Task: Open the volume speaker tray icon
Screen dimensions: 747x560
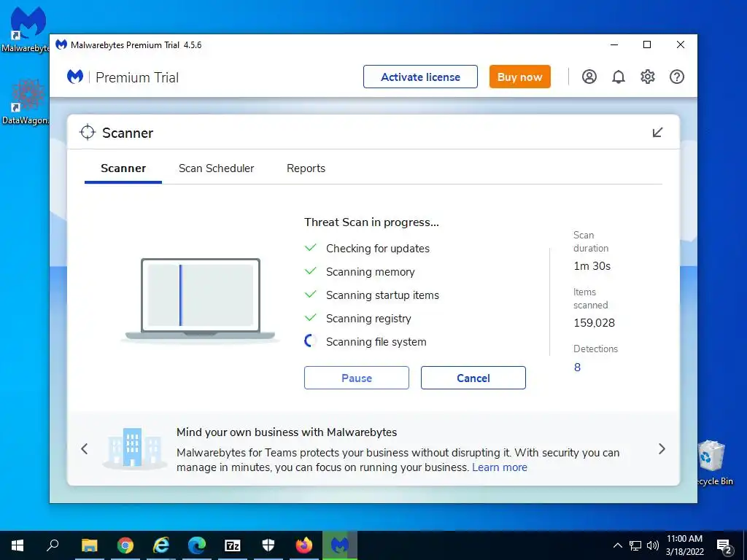Action: [x=653, y=545]
